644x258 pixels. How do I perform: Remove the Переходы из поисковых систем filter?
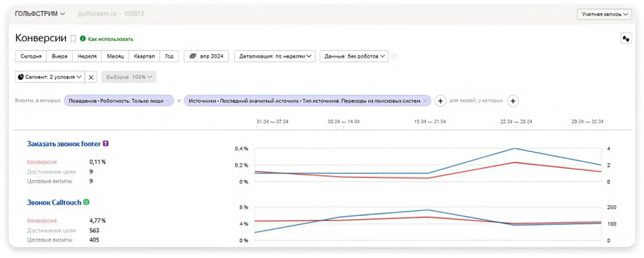click(425, 100)
